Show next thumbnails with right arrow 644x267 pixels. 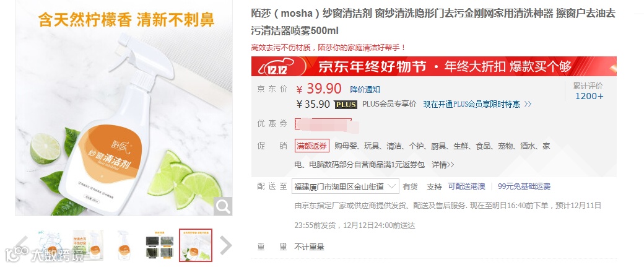(x=226, y=245)
